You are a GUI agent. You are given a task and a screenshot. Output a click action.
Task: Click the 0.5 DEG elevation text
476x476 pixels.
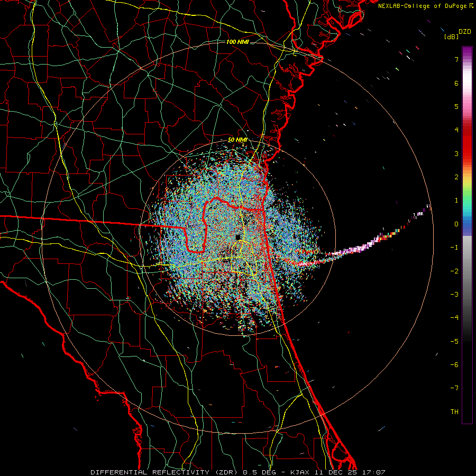[259, 472]
